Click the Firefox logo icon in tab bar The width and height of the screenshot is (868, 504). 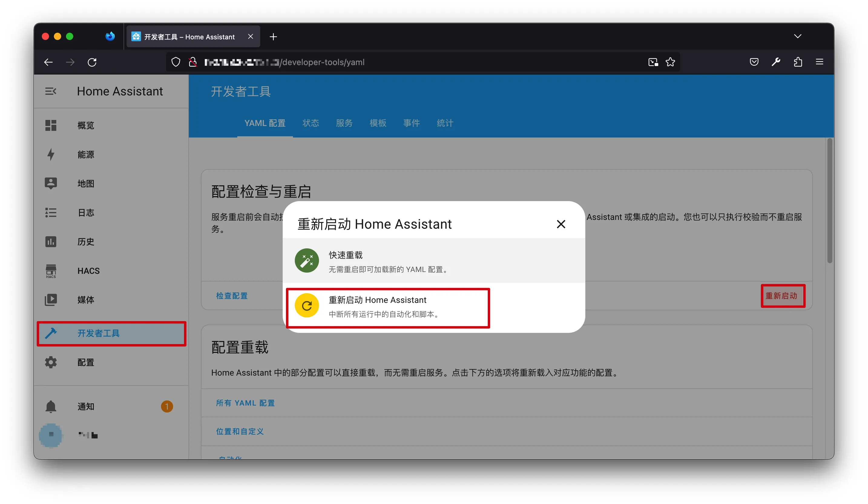point(110,36)
